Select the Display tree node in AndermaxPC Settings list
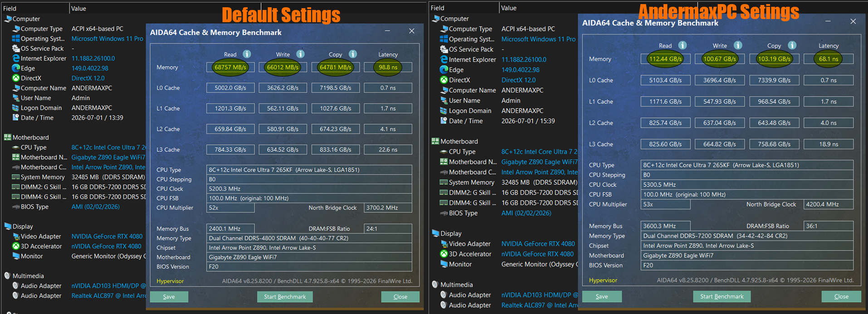This screenshot has height=314, width=868. [451, 234]
